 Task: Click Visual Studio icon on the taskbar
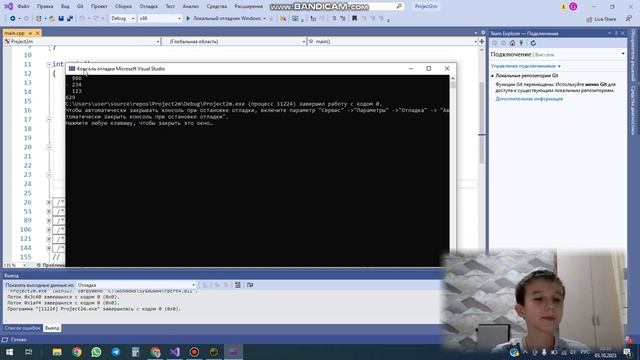[x=175, y=352]
